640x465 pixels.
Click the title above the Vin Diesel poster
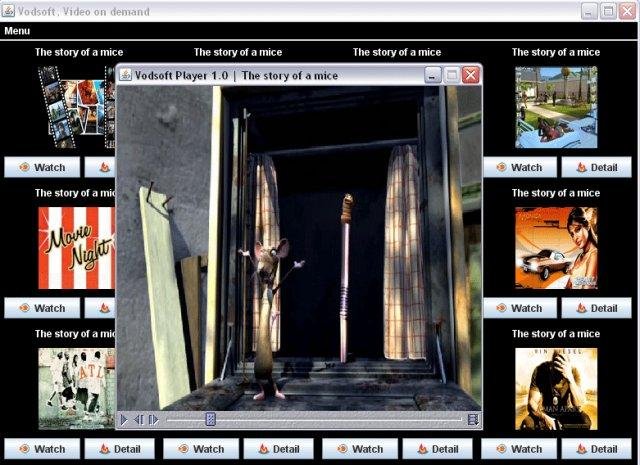[556, 334]
